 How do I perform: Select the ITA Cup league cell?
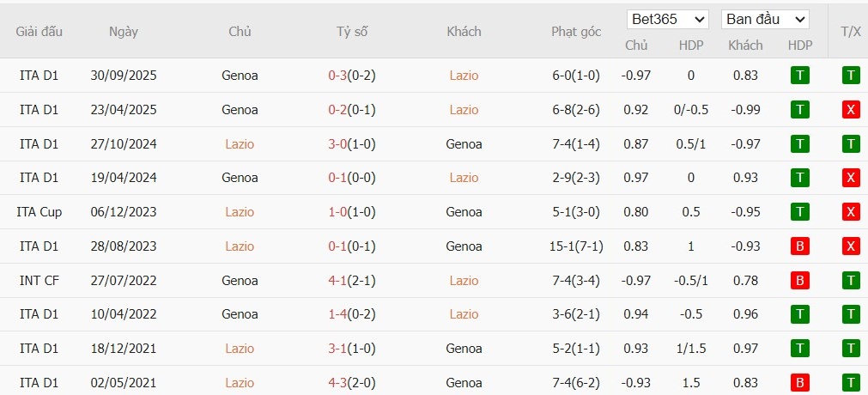coord(39,212)
